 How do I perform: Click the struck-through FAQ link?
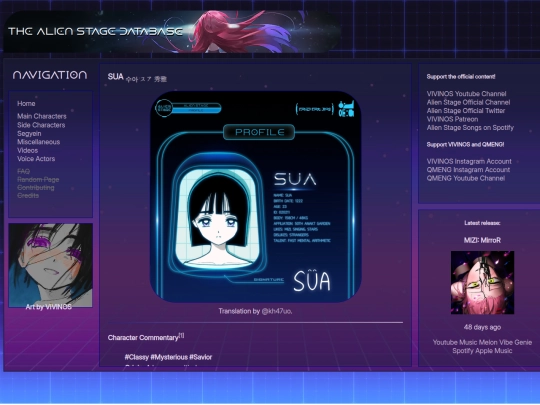coord(23,172)
